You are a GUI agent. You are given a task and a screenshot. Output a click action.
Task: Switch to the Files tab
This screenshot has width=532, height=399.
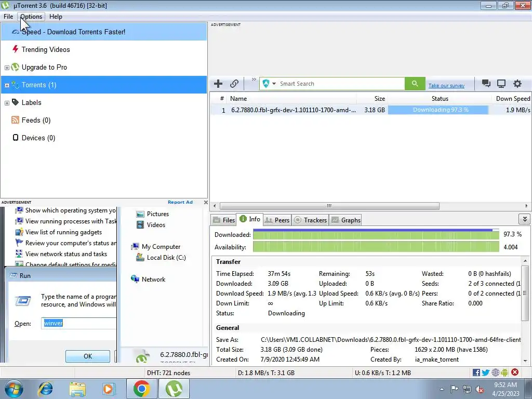[x=223, y=220]
